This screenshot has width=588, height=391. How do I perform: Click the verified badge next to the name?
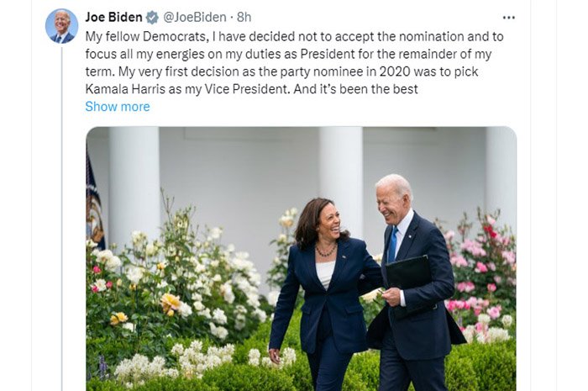click(152, 17)
